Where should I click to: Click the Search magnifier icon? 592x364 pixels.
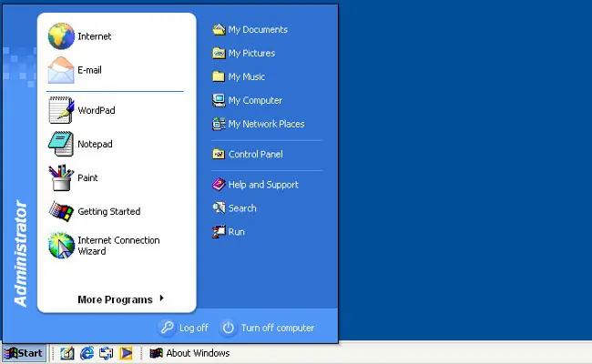click(219, 207)
